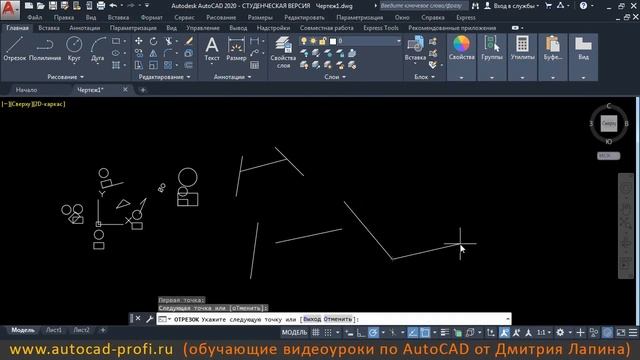Click the Rotate tool icon
The height and width of the screenshot is (360, 640).
[x=153, y=41]
